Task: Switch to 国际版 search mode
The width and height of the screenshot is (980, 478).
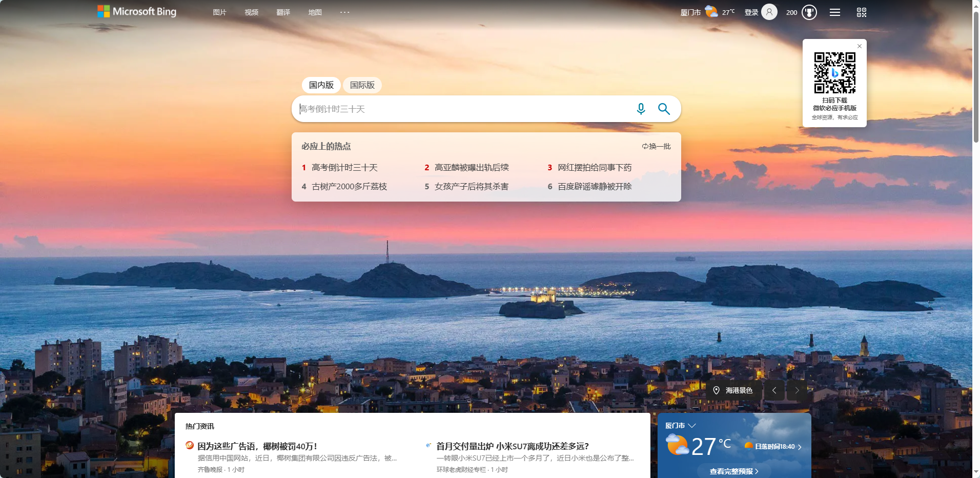Action: 362,85
